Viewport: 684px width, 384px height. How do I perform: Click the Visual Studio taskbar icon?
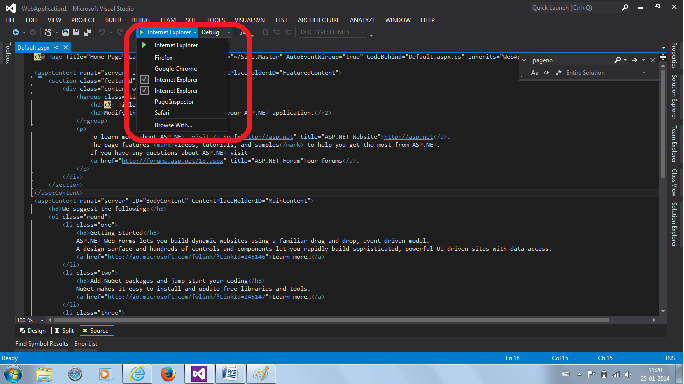click(x=198, y=374)
